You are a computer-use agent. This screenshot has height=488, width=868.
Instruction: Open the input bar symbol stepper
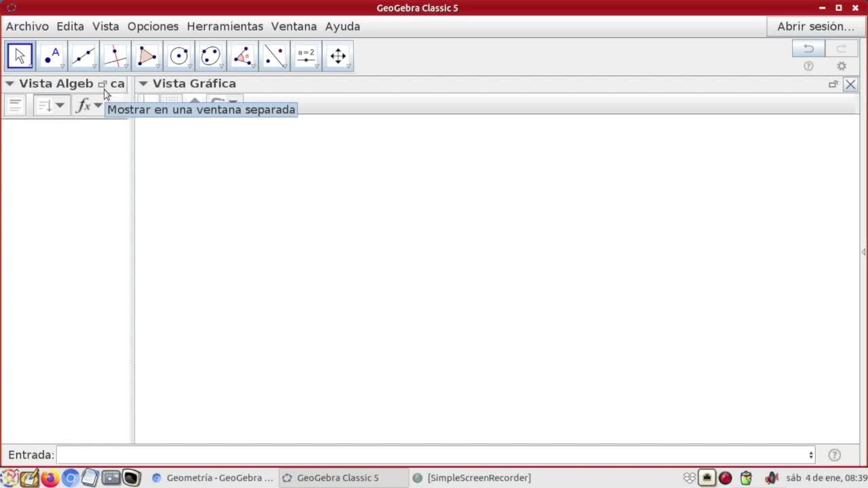click(x=811, y=455)
